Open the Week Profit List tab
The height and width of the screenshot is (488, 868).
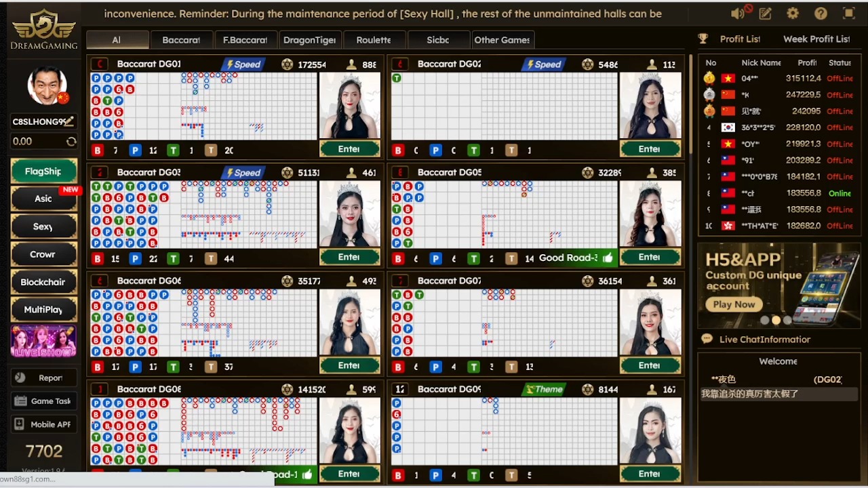point(816,39)
